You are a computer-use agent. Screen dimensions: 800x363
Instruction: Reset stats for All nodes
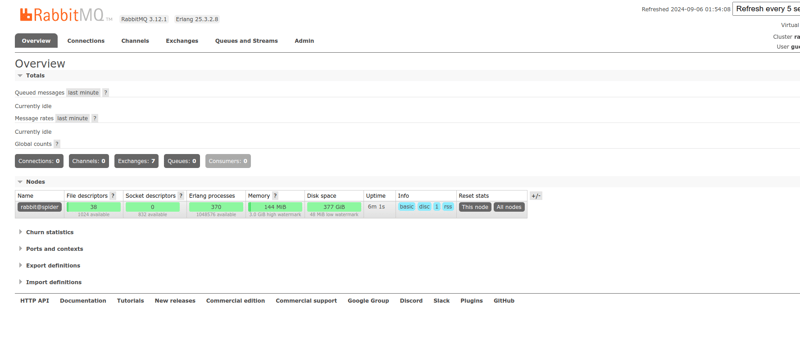tap(509, 207)
